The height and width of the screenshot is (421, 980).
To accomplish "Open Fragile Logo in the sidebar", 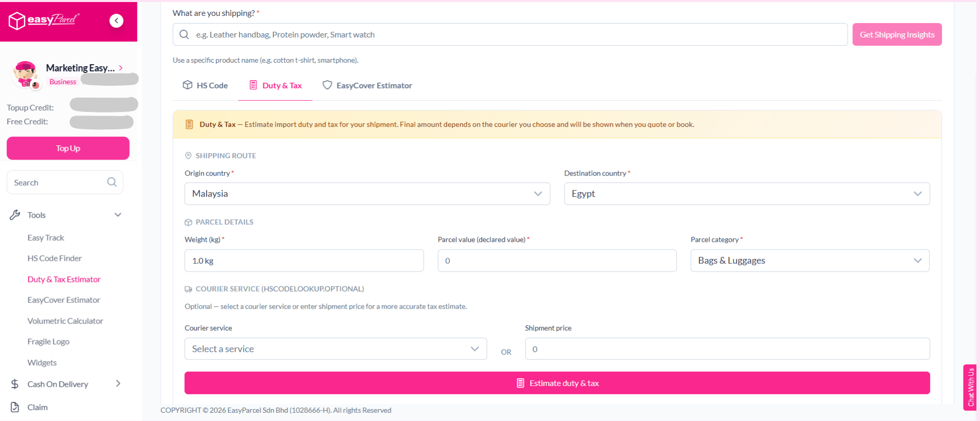I will coord(48,341).
